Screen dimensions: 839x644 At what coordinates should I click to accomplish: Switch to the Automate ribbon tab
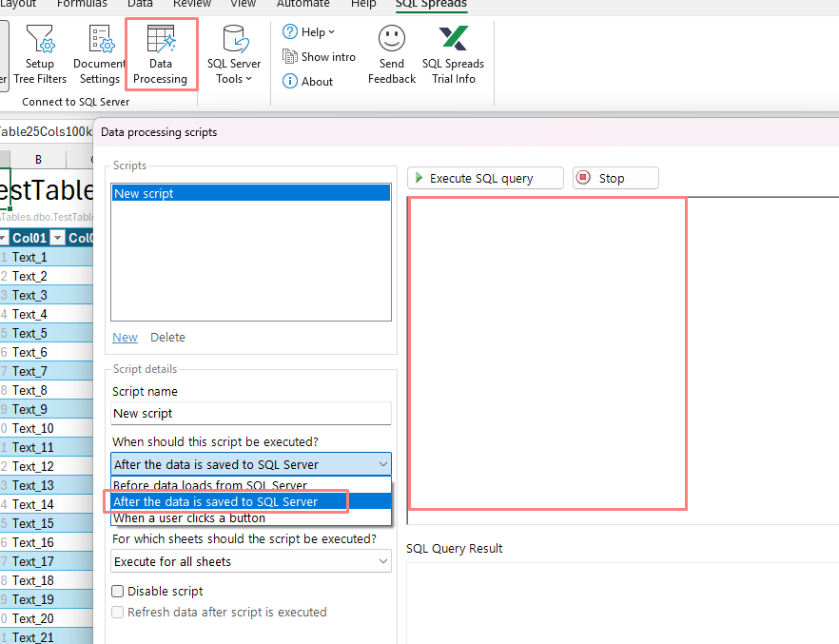[302, 4]
